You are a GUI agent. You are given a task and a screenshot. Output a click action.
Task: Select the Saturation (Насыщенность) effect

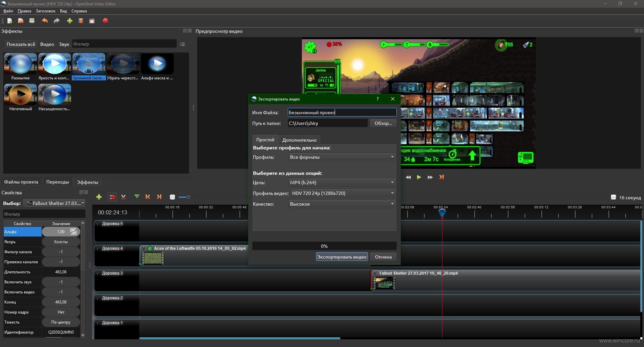[54, 97]
